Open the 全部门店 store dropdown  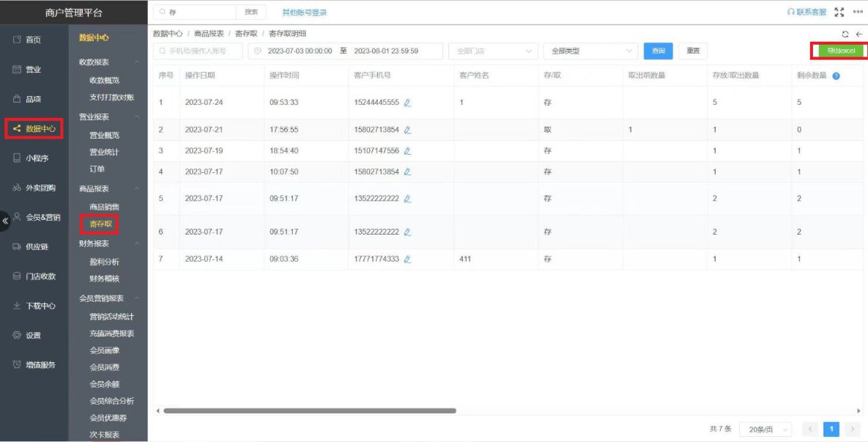[493, 51]
